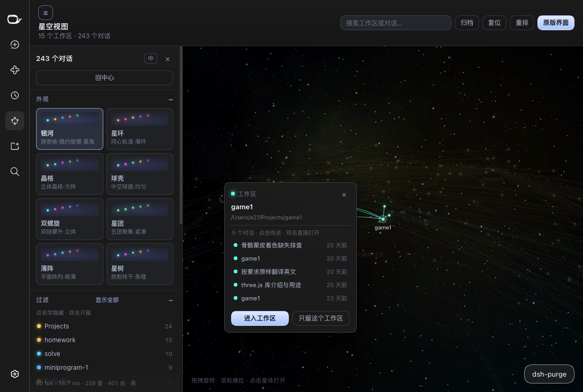
Task: Click 只留这个工作区 button
Action: tap(321, 318)
